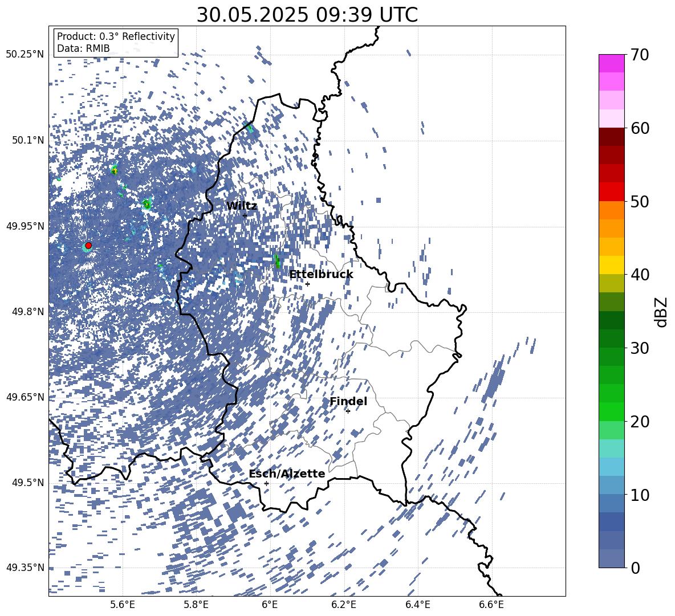Screen dimensions: 675x616
Task: Click the Data: RMIB text
Action: (83, 48)
